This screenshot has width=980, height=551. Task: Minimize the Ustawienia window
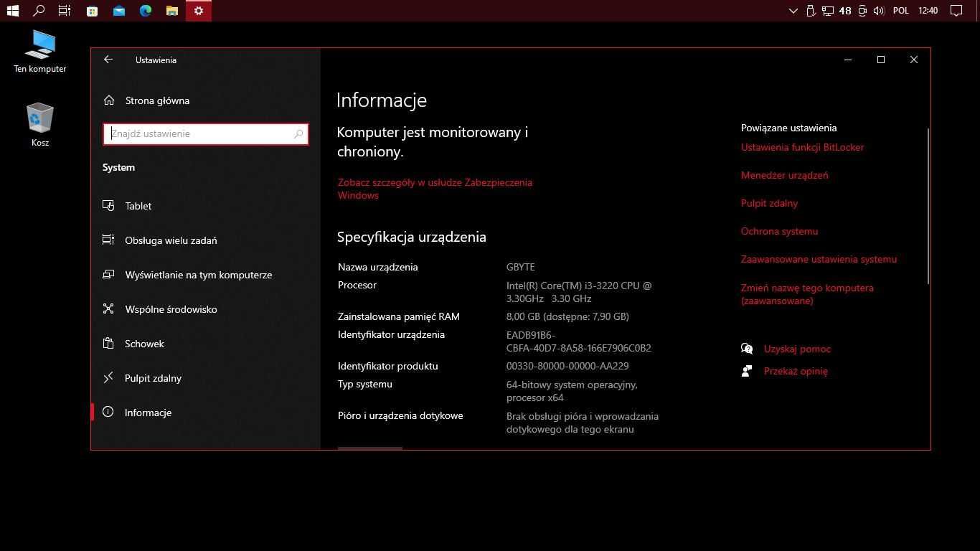848,60
